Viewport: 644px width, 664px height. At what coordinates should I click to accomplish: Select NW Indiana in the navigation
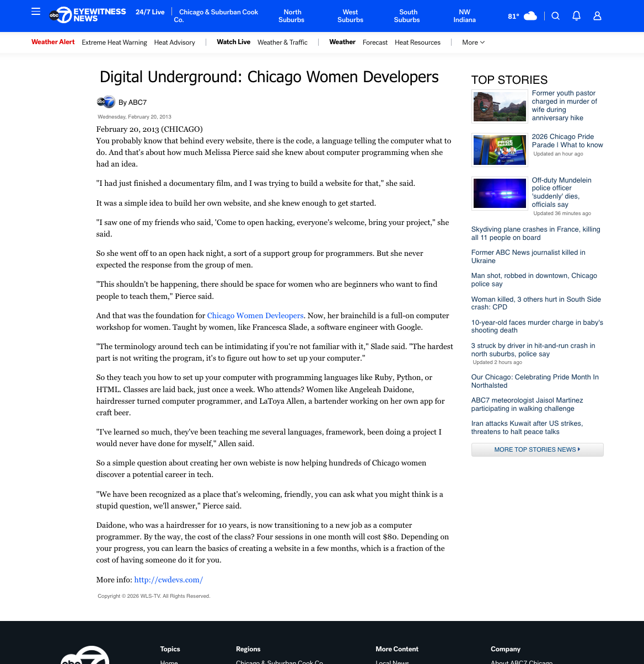[x=465, y=16]
